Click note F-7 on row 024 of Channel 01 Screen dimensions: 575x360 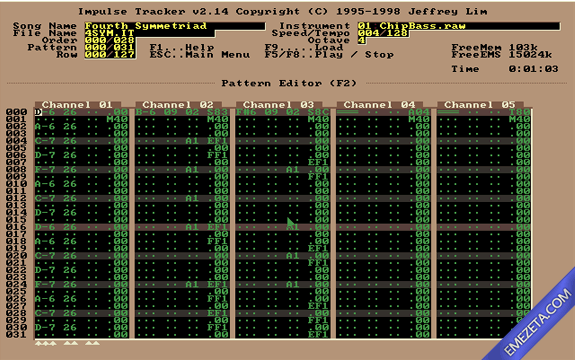pos(45,284)
